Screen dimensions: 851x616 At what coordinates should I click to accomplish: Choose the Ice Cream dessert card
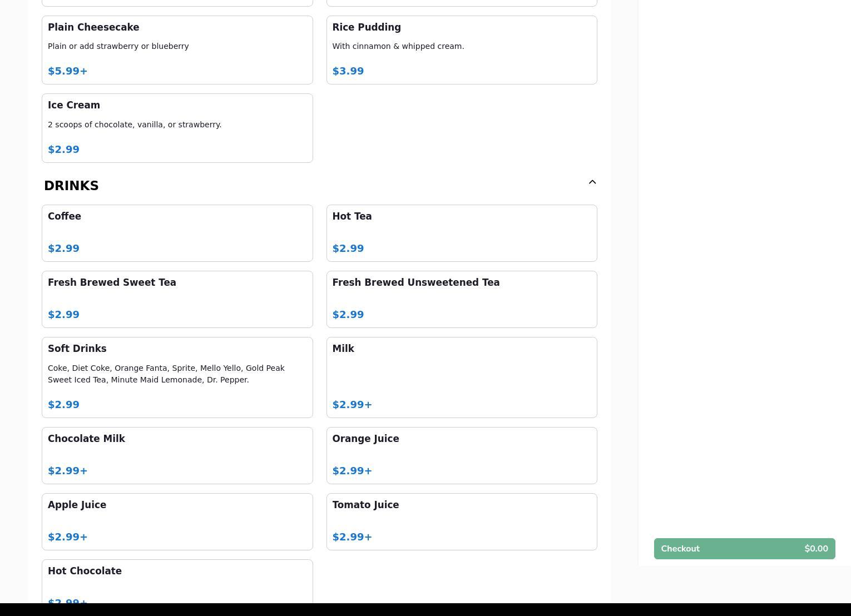pyautogui.click(x=177, y=128)
